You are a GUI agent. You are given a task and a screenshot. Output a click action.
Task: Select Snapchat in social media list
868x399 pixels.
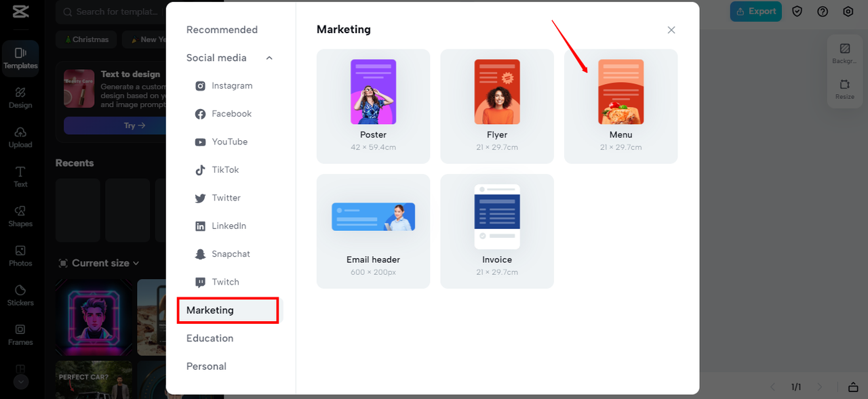tap(222, 254)
